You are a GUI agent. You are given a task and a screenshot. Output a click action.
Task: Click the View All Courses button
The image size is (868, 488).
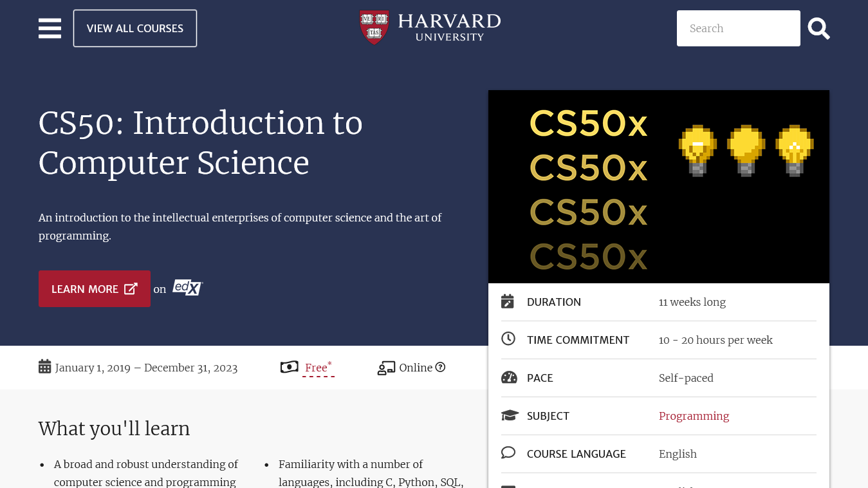pyautogui.click(x=135, y=28)
